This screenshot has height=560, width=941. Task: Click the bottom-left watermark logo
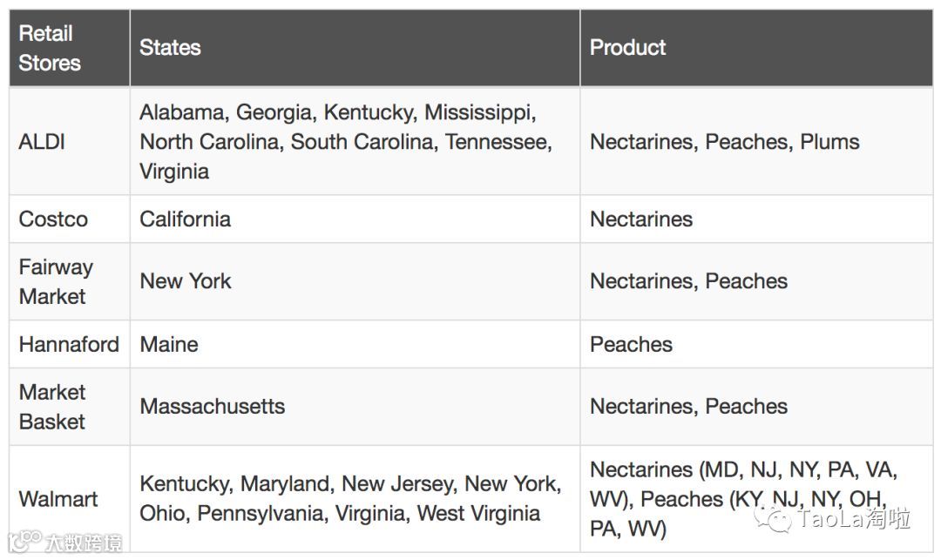(x=24, y=542)
